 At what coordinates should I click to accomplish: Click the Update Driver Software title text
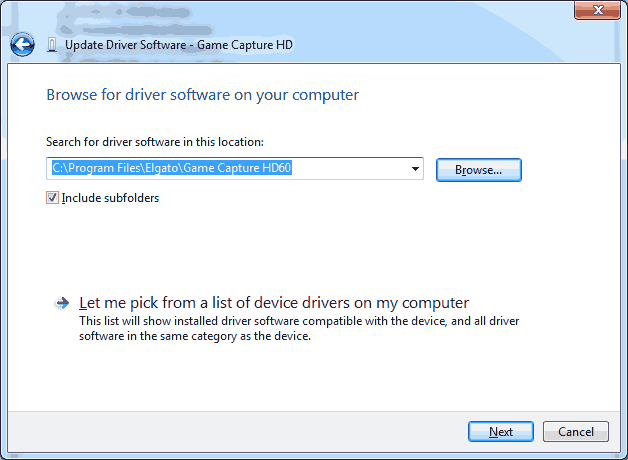pos(179,45)
